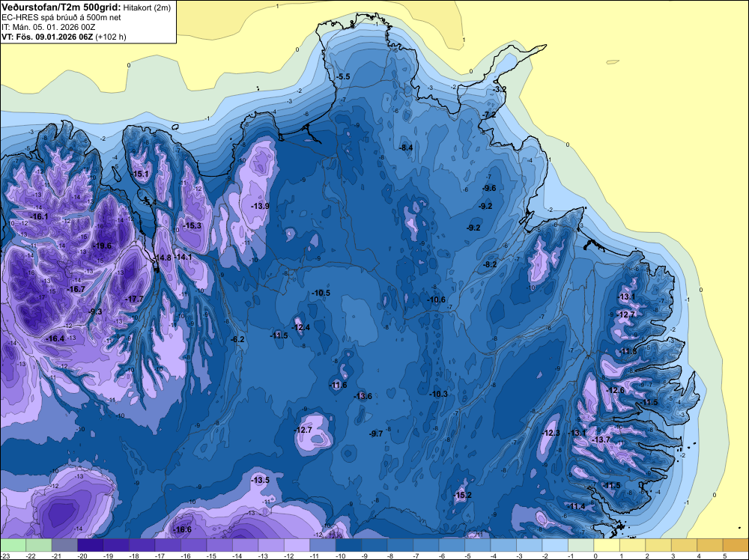The height and width of the screenshot is (560, 749).
Task: Select the -15.2 temperature value
Action: (462, 495)
